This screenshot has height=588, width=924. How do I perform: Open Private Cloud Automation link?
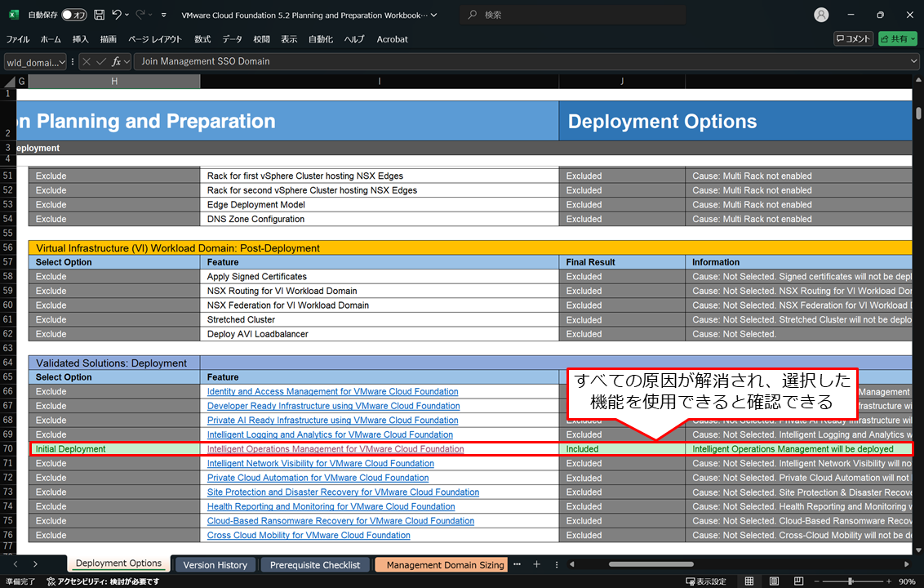(x=318, y=478)
